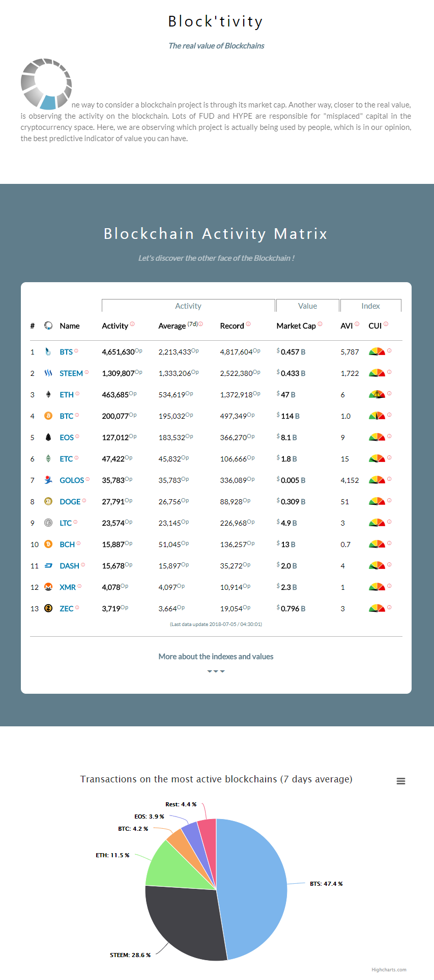Expand More about the indexes and values
Screen dimensions: 434x980
click(x=216, y=657)
